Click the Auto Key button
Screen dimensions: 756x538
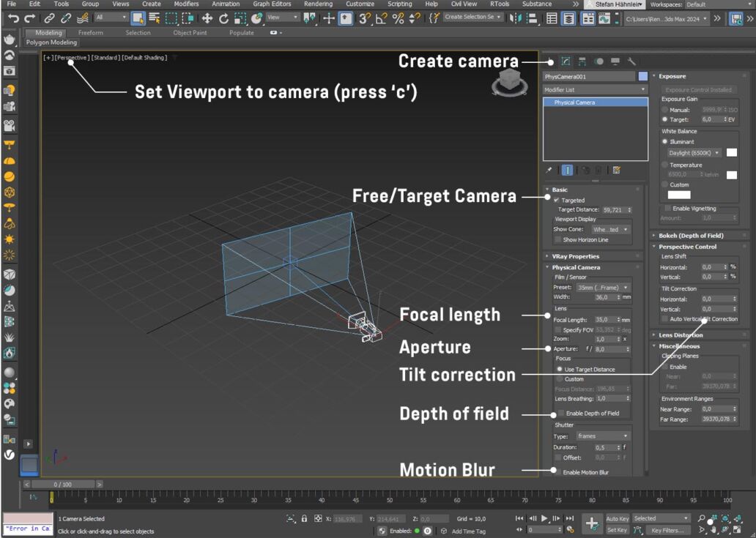(618, 518)
